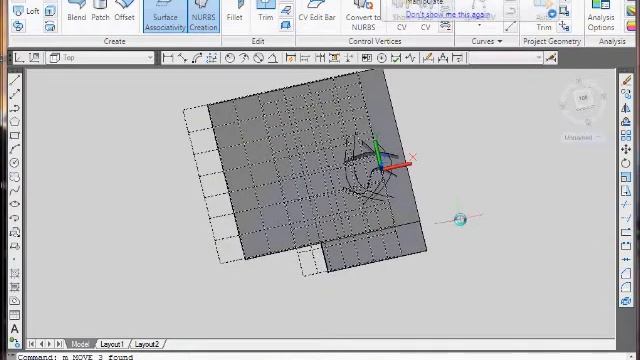The height and width of the screenshot is (360, 640).
Task: Click the Dimension Style icon
Action: (x=551, y=58)
